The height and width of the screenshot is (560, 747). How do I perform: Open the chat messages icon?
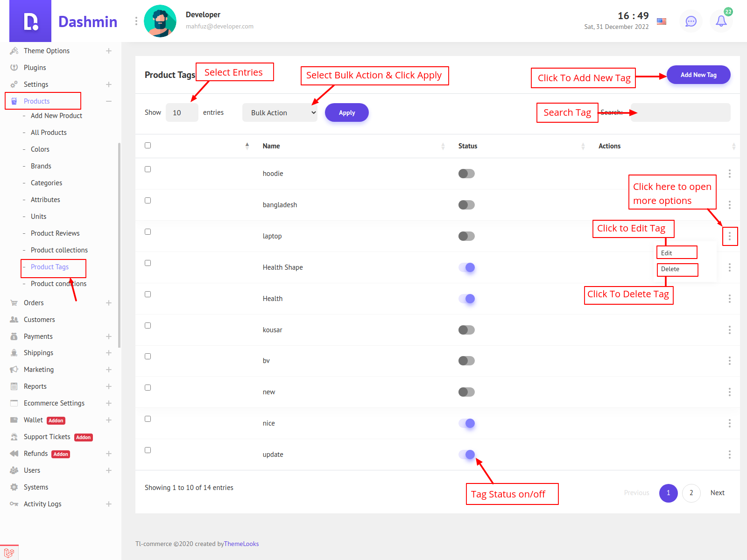pyautogui.click(x=691, y=21)
